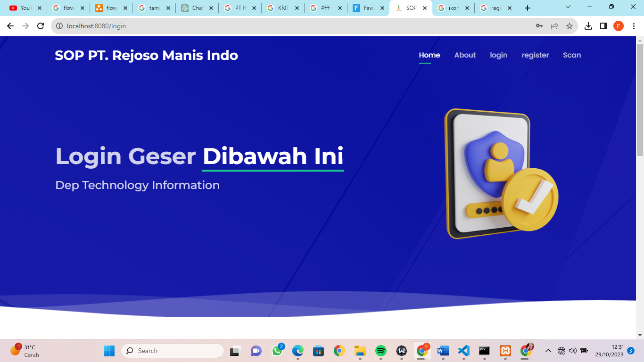The width and height of the screenshot is (644, 362).
Task: Open Microsoft Word from taskbar
Action: pos(443,351)
